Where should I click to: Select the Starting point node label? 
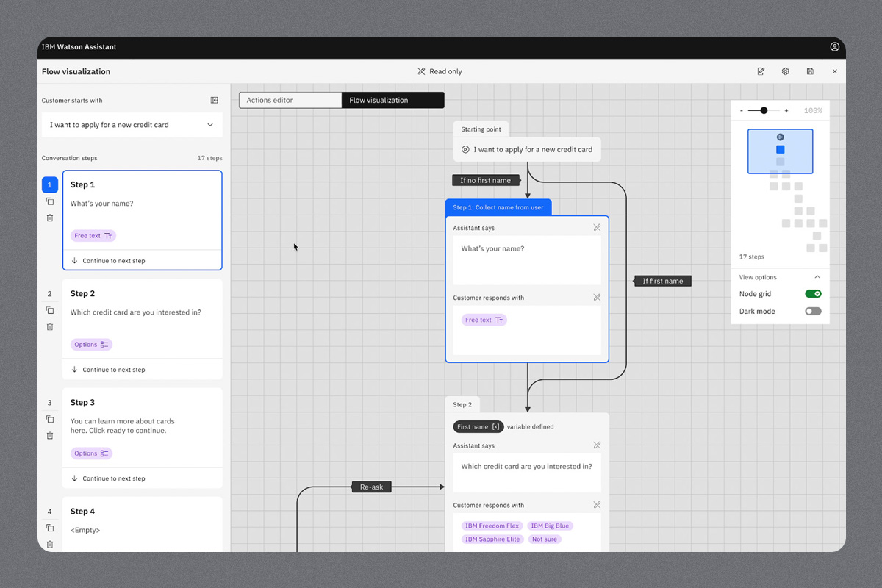point(481,129)
